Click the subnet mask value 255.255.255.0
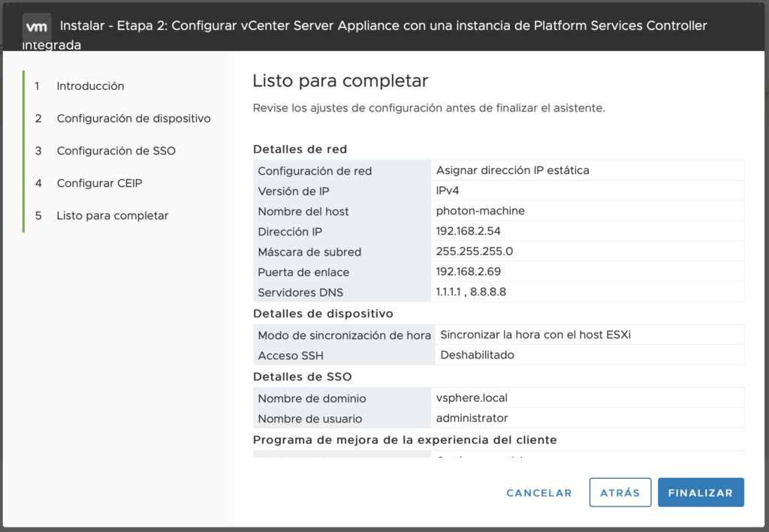The width and height of the screenshot is (769, 532). tap(474, 251)
